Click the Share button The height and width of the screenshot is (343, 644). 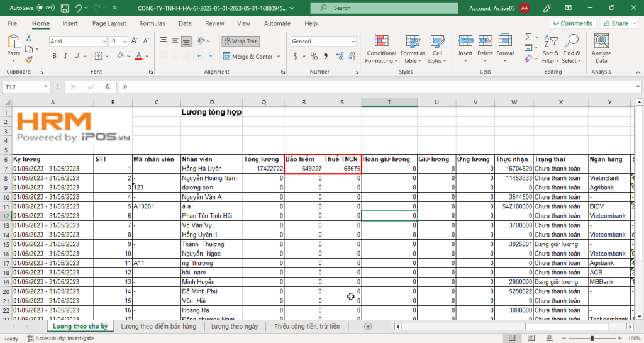tap(615, 23)
